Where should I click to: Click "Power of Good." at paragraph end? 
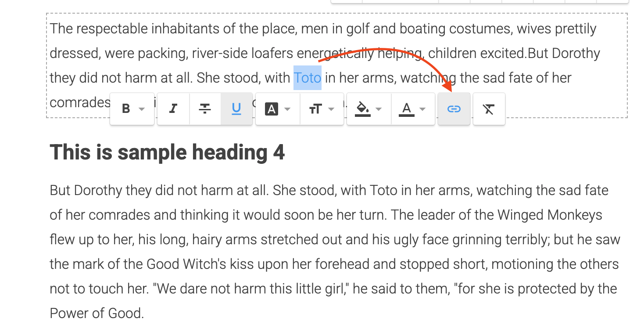97,314
